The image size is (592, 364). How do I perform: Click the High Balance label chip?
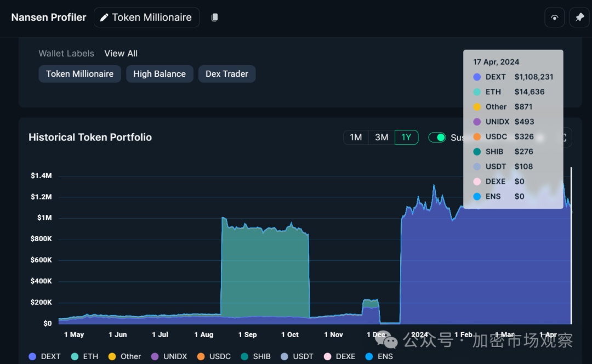coord(160,74)
